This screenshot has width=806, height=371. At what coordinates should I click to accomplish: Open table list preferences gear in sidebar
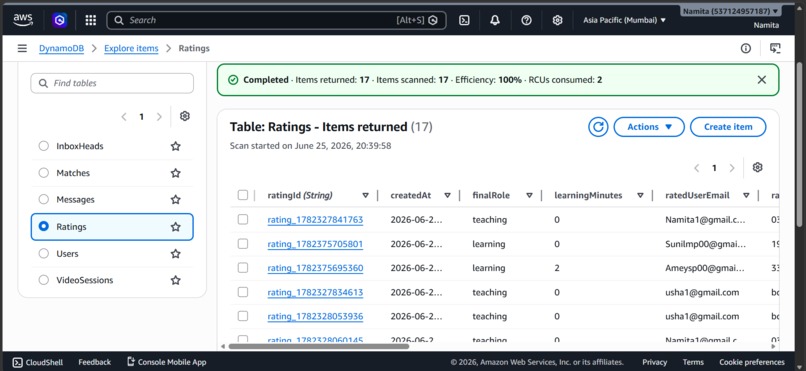[x=185, y=116]
